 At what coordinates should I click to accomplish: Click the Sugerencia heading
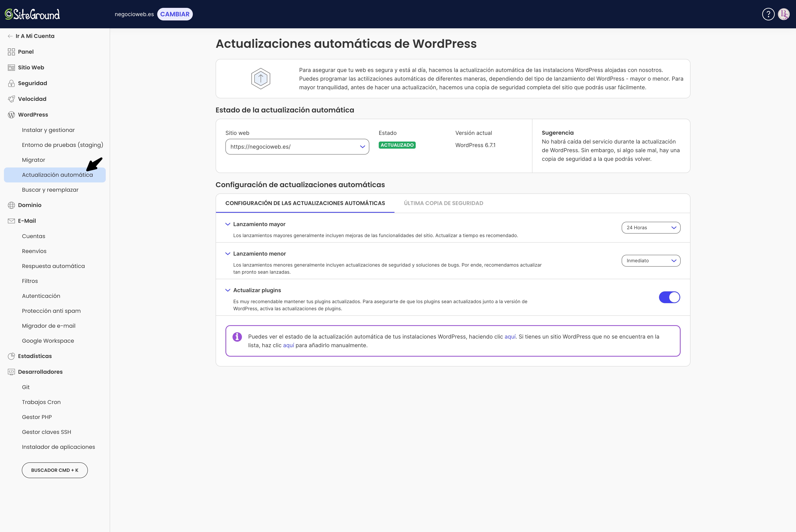[558, 133]
